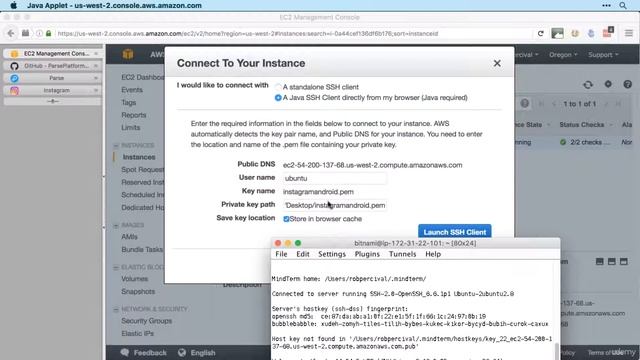Open the Apple menu
Screen dimensions: 640x360
tap(13, 5)
